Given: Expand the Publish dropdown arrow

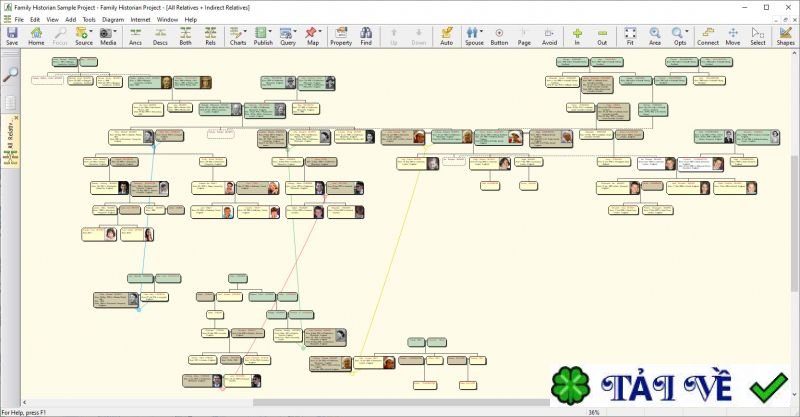Looking at the screenshot, I should pos(270,32).
